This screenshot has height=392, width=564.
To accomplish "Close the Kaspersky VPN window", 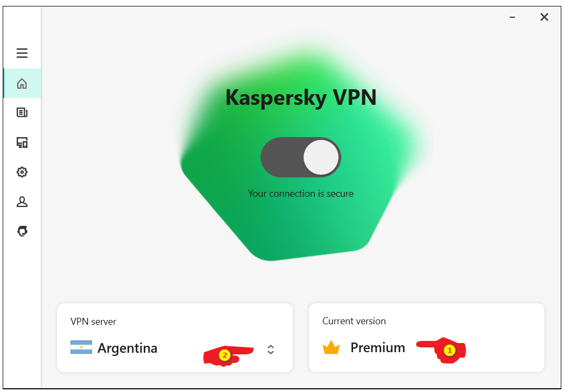I will pos(544,17).
